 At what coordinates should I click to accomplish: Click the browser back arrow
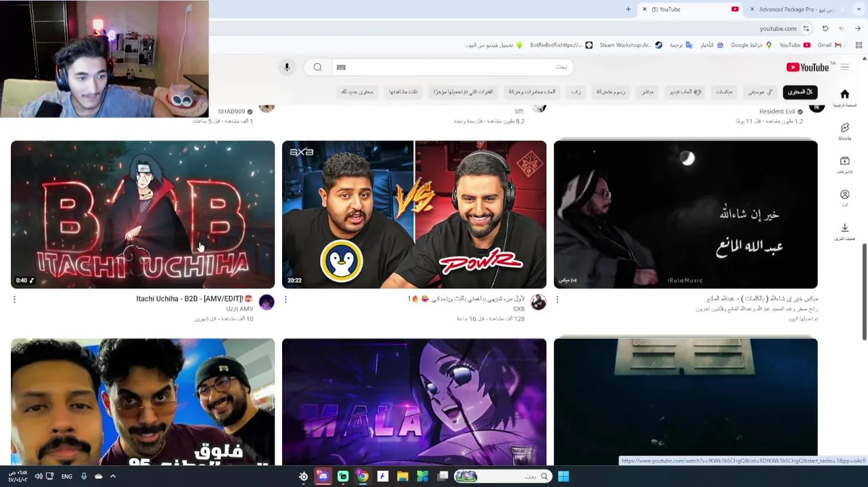(x=859, y=28)
